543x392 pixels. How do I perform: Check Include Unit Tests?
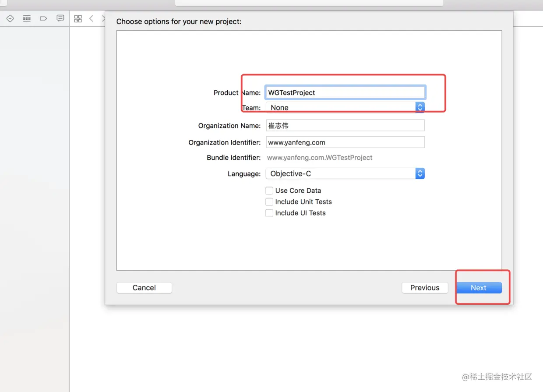[x=269, y=202]
